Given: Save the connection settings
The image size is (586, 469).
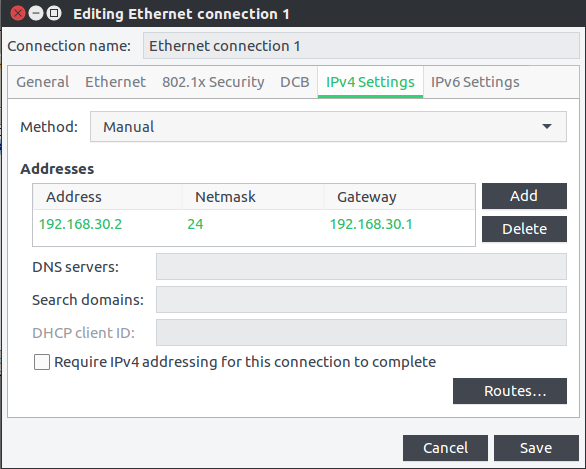Looking at the screenshot, I should click(536, 448).
